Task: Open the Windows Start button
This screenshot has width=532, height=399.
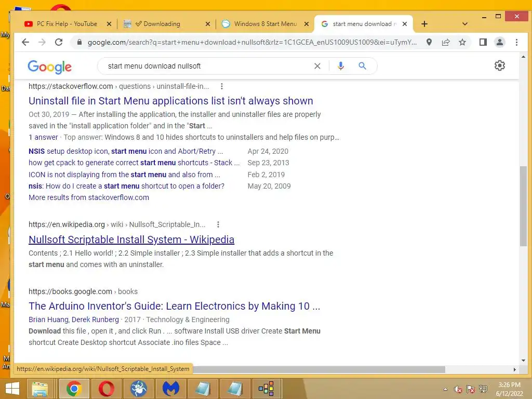Action: coord(12,389)
